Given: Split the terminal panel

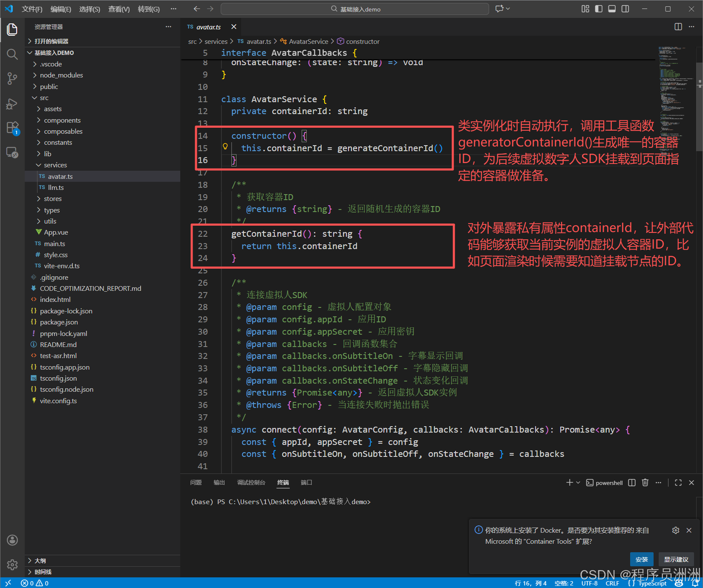Looking at the screenshot, I should (632, 482).
